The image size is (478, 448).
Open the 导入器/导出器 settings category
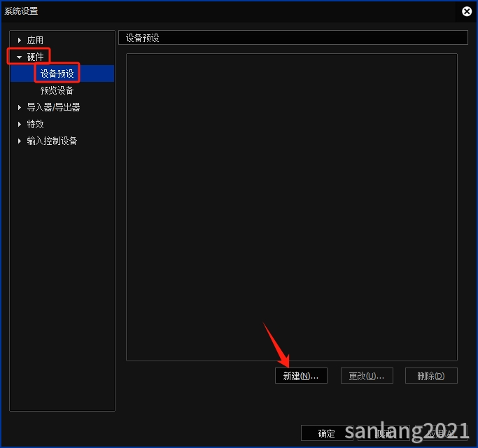click(53, 107)
